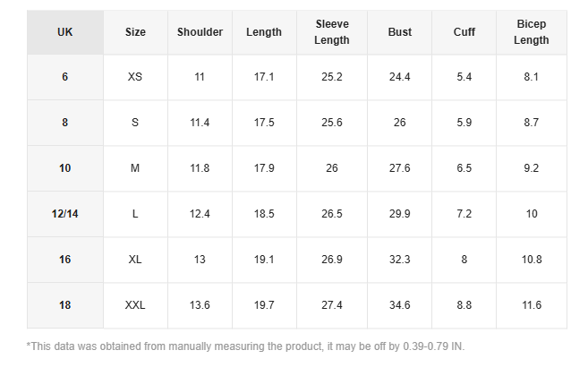The image size is (588, 376).
Task: Select sleeve length 25.2 for XS
Action: coord(332,77)
